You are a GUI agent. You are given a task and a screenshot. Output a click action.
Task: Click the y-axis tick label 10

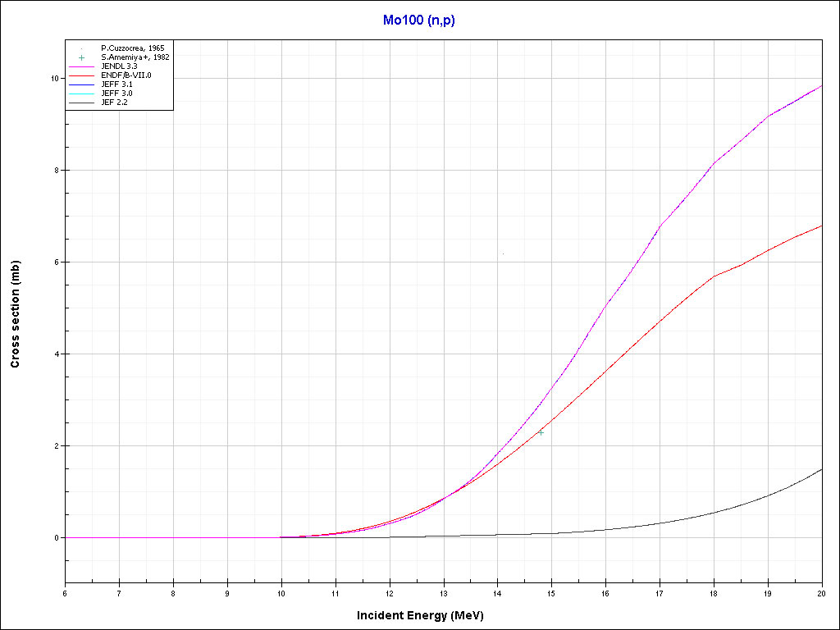53,79
